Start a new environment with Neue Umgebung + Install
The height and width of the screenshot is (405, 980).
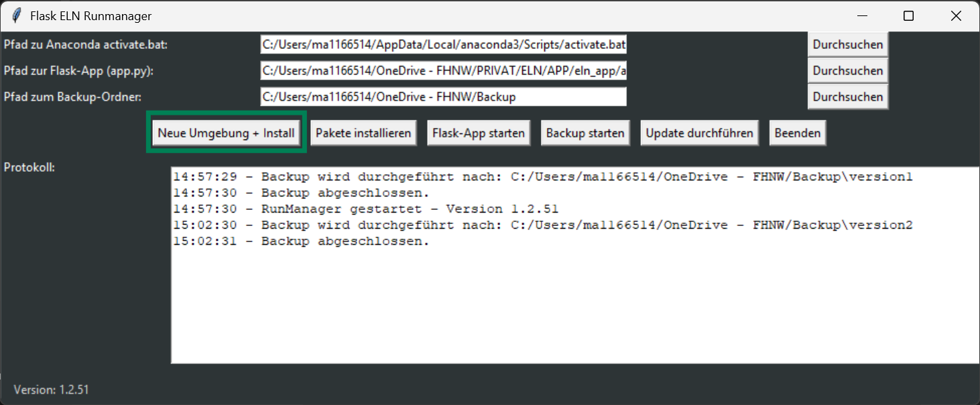[x=226, y=133]
